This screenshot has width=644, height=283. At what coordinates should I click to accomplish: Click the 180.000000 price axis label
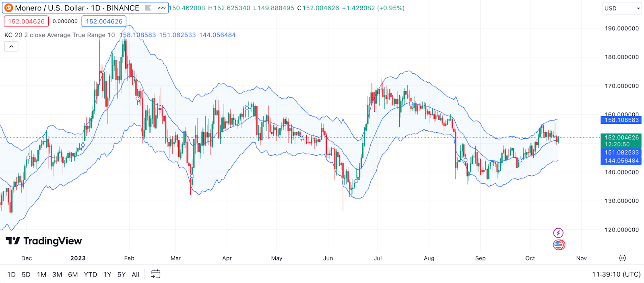(622, 57)
